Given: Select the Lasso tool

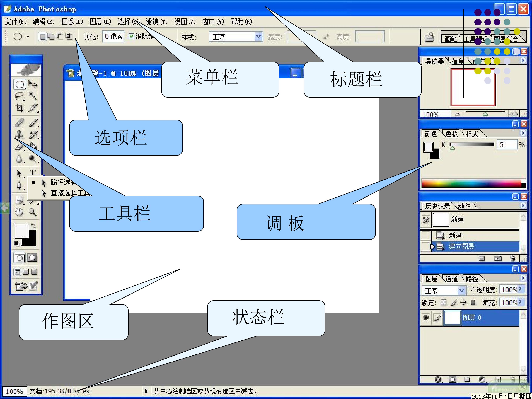Looking at the screenshot, I should 19,96.
